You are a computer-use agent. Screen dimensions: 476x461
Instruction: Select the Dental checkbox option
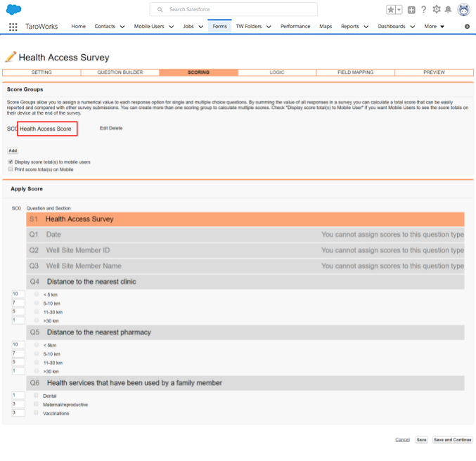click(36, 395)
